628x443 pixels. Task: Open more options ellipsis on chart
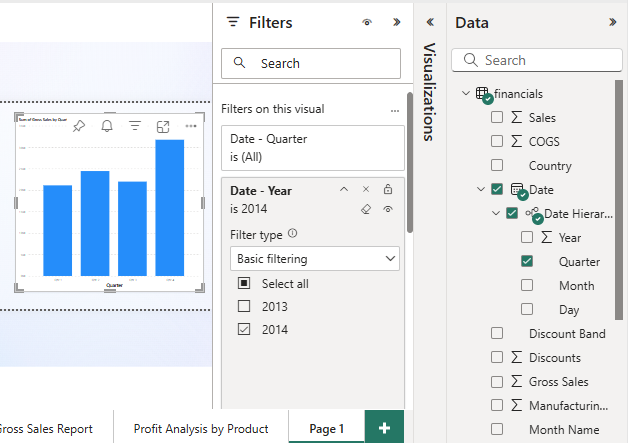pyautogui.click(x=191, y=126)
